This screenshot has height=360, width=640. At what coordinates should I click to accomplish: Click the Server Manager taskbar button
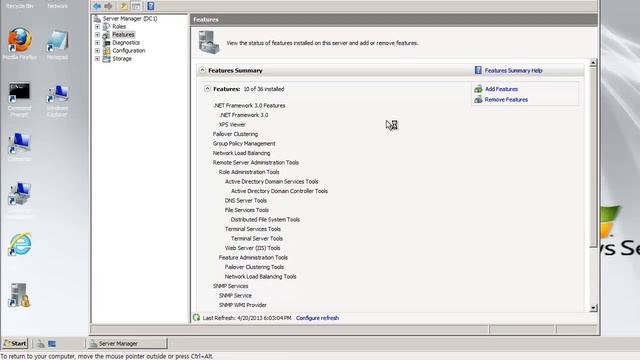pos(127,344)
